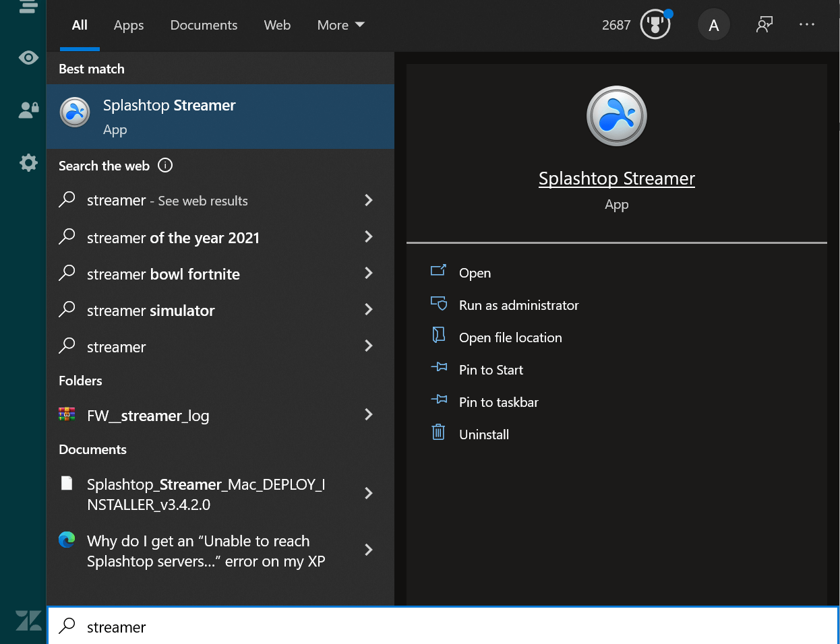
Task: Switch to the Documents tab
Action: pos(204,25)
